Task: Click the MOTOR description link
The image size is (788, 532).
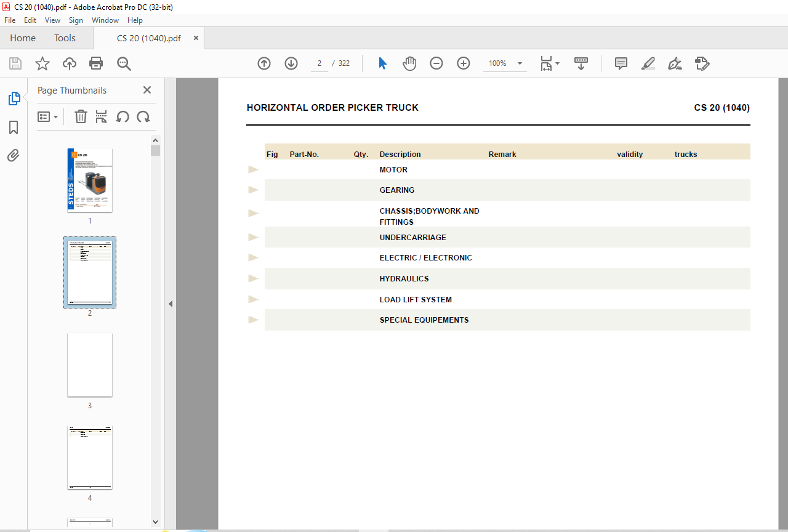Action: (x=393, y=170)
